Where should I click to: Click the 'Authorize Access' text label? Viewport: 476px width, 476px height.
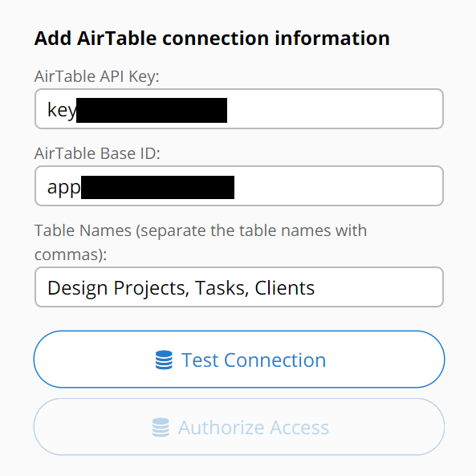(254, 427)
